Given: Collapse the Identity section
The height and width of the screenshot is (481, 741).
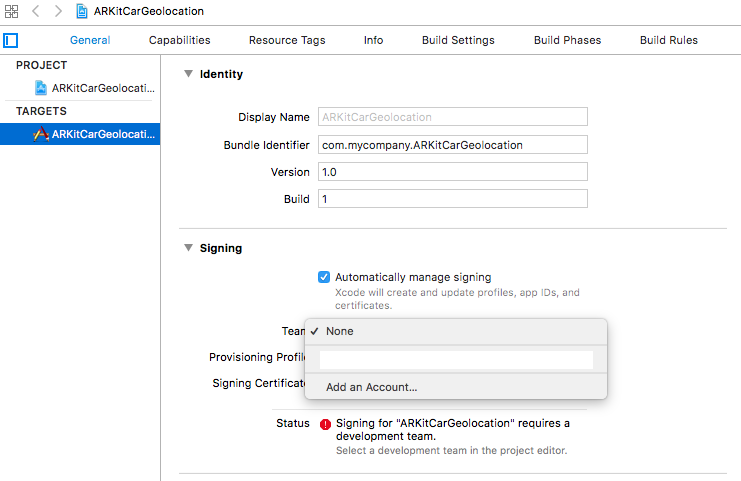Looking at the screenshot, I should pyautogui.click(x=188, y=74).
